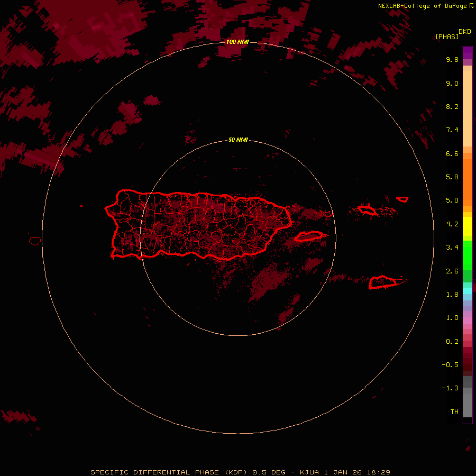Click the DKD label above color scale

pyautogui.click(x=465, y=32)
